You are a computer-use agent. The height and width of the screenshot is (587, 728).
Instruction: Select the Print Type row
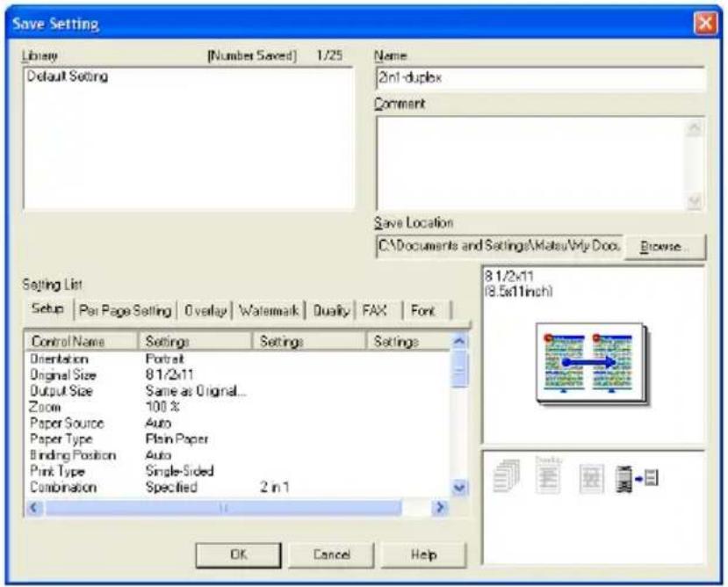tap(237, 471)
